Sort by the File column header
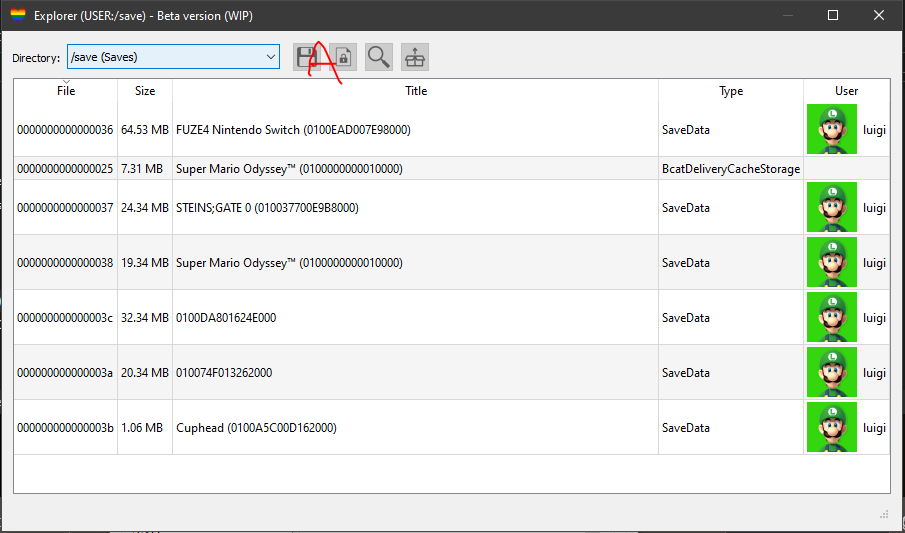 point(66,91)
